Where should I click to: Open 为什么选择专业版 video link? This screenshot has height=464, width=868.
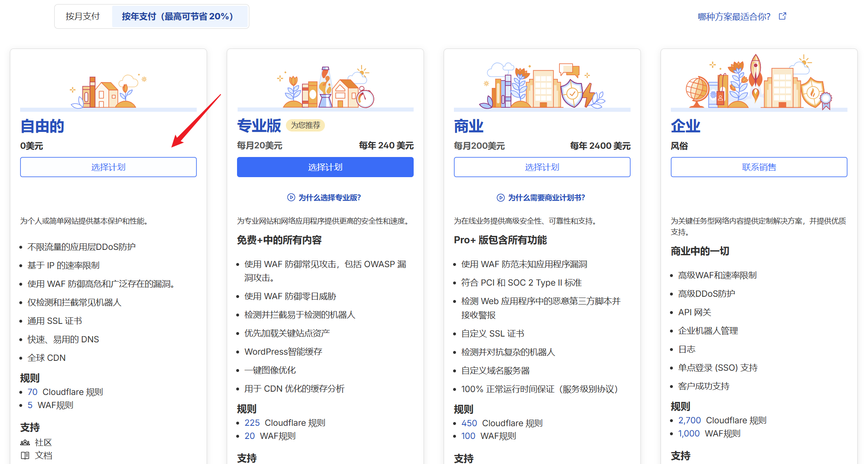pos(329,198)
